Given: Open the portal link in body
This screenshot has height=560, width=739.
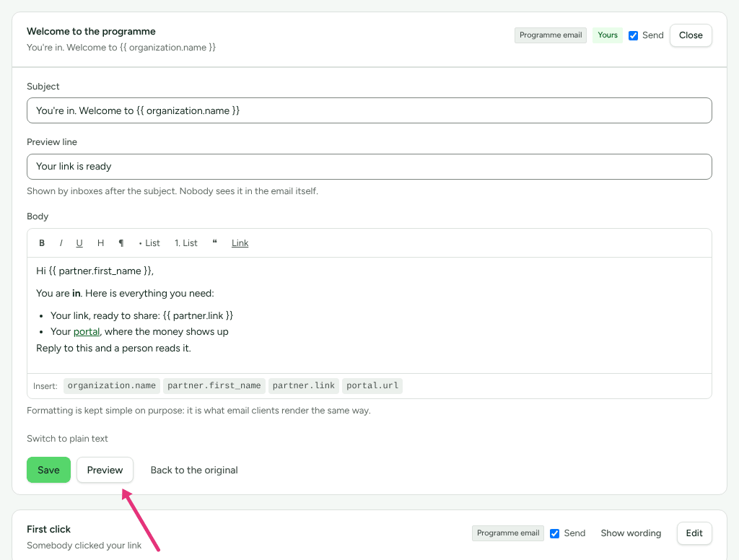Looking at the screenshot, I should [87, 332].
